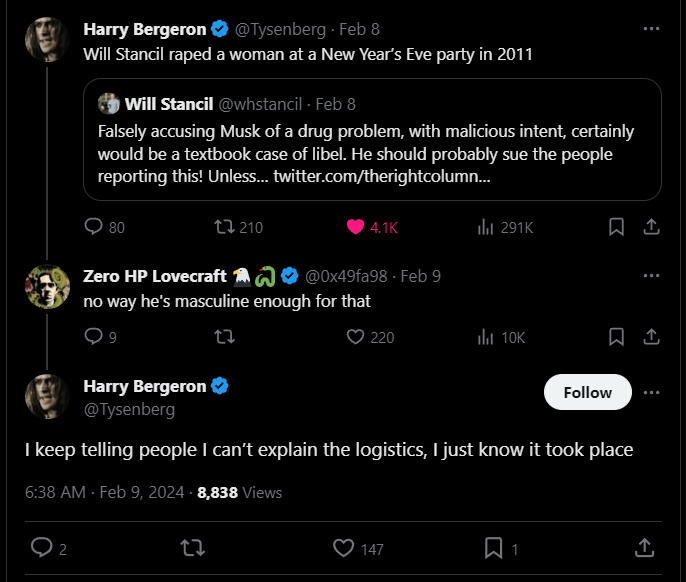Open the quoted Will Stancil tweet
This screenshot has height=582, width=686.
[x=372, y=140]
